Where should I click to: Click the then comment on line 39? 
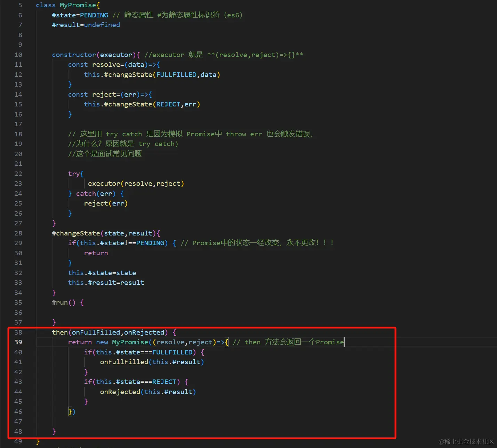pos(288,342)
